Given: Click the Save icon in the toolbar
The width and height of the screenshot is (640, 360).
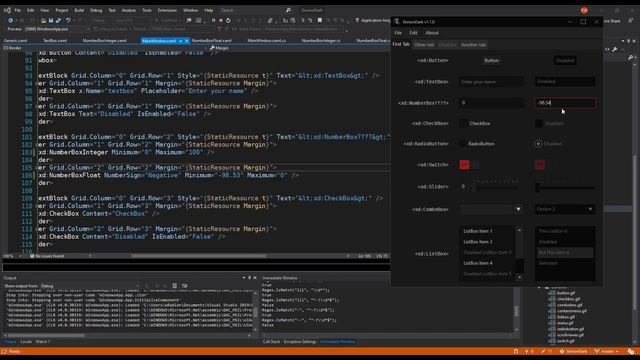Looking at the screenshot, I should point(51,20).
